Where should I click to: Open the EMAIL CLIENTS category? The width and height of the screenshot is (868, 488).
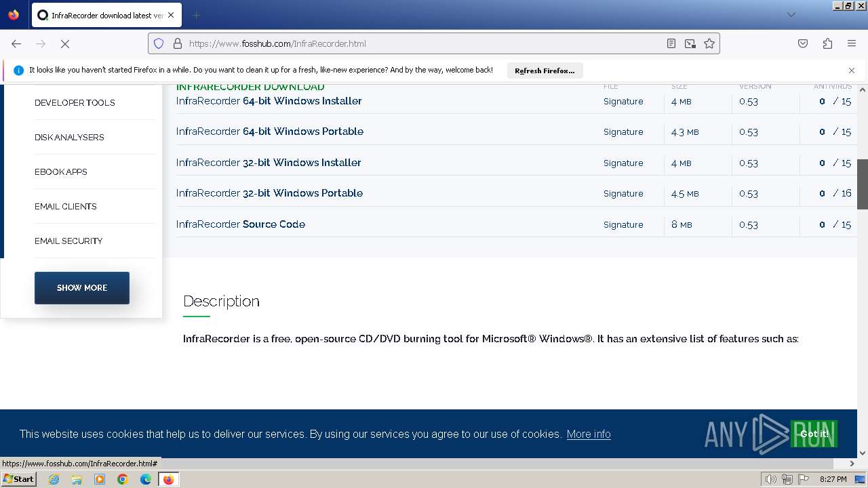pyautogui.click(x=66, y=207)
